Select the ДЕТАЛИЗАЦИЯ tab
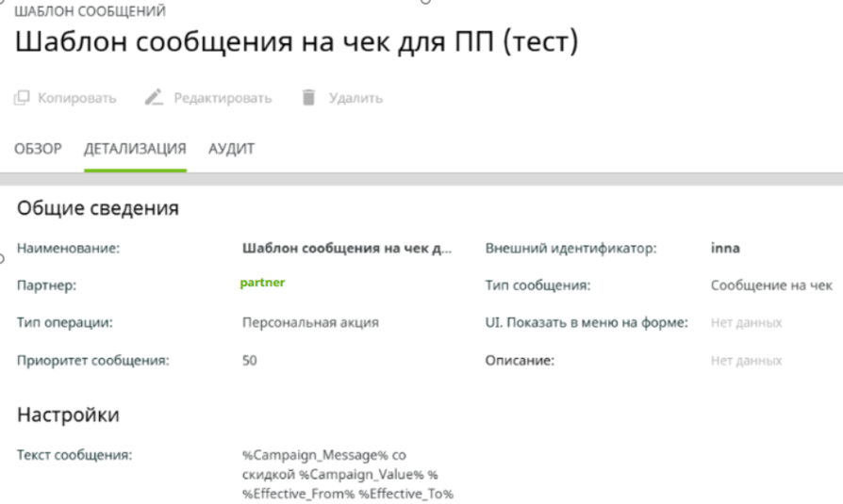Image resolution: width=843 pixels, height=504 pixels. point(135,149)
